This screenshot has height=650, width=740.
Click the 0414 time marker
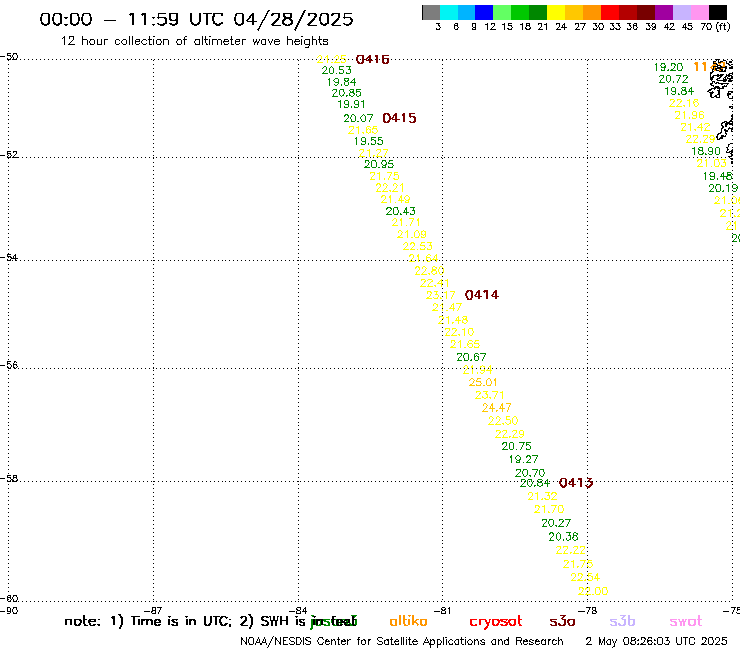482,295
